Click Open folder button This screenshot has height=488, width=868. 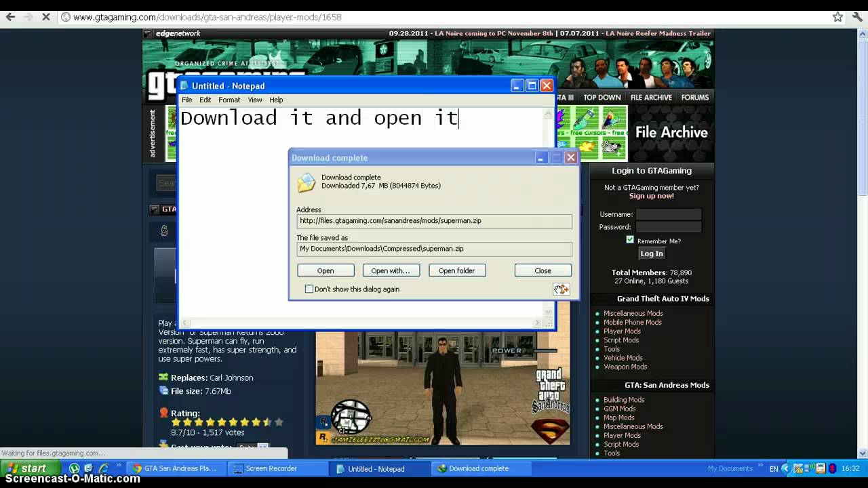coord(456,270)
